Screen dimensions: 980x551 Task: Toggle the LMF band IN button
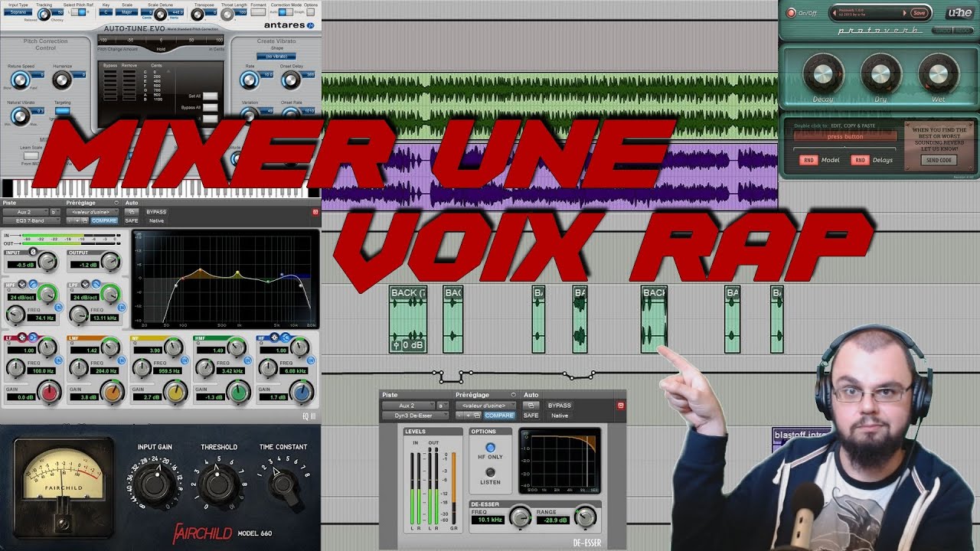pos(121,361)
